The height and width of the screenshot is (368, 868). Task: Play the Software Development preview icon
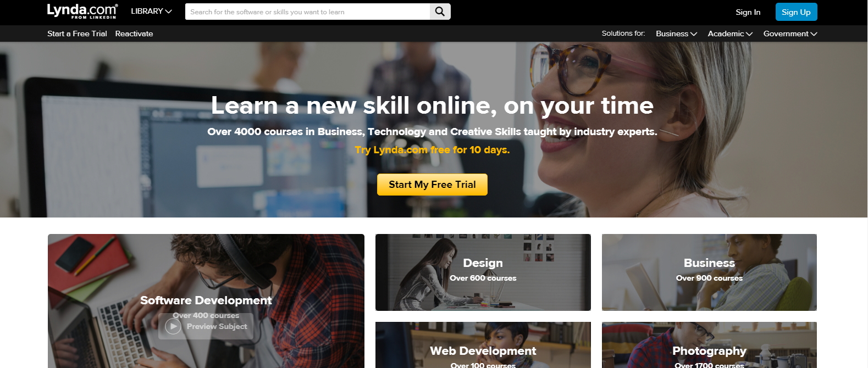[x=173, y=326]
